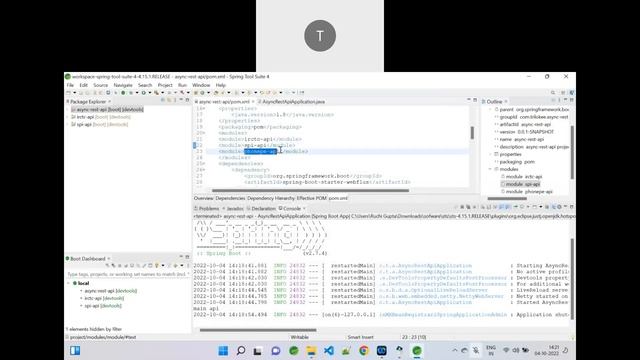
Task: Expand spi-api project in Package Explorer
Action: pyautogui.click(x=68, y=124)
